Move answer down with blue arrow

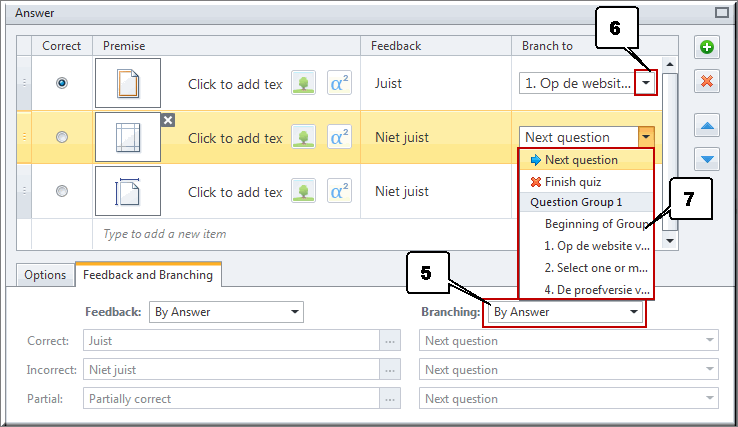706,159
